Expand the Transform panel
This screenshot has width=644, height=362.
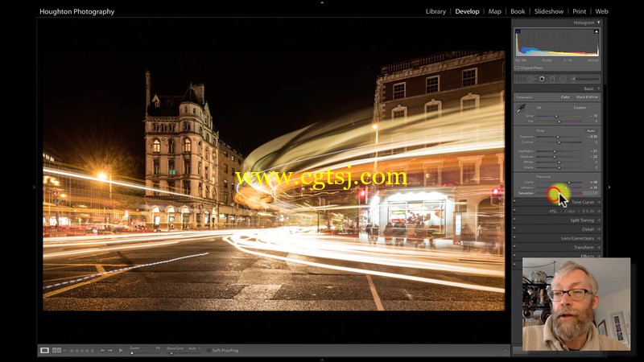[599, 248]
